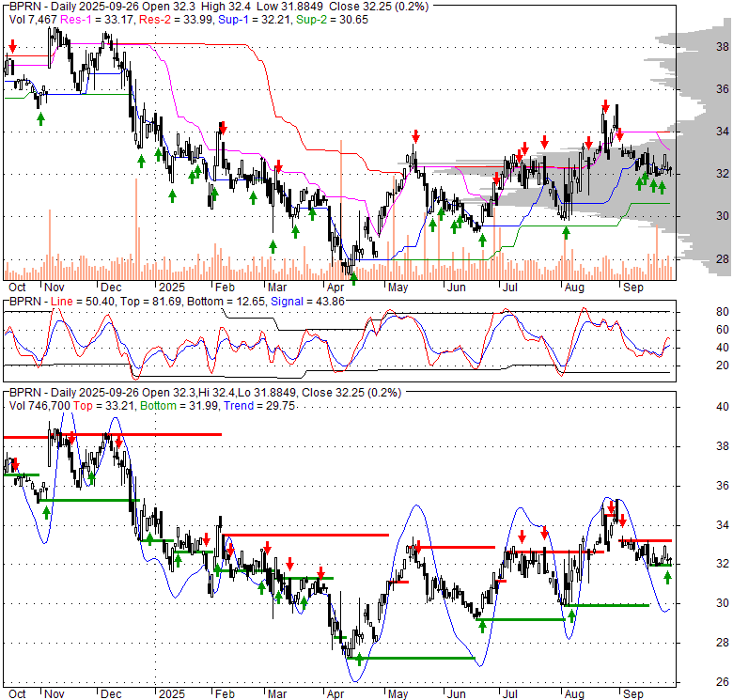Click green arrow below early-August low, upper chart
The image size is (733, 700).
click(566, 233)
